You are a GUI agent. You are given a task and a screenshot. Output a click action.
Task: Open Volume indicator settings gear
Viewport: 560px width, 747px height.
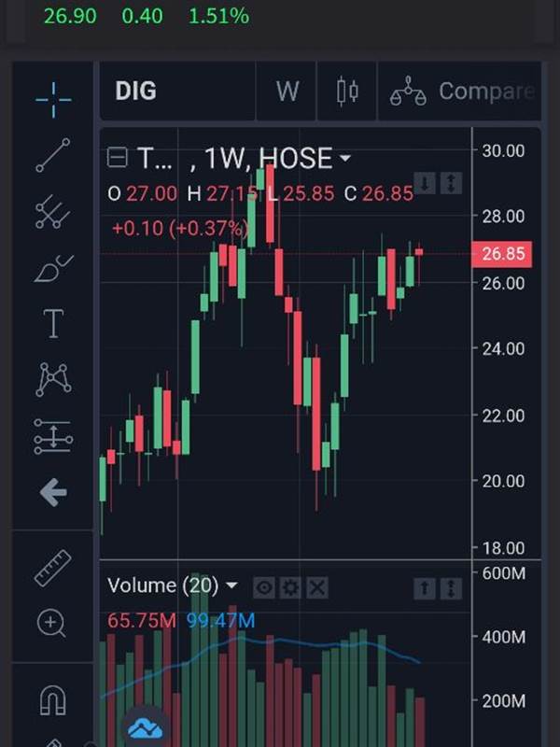[x=290, y=588]
